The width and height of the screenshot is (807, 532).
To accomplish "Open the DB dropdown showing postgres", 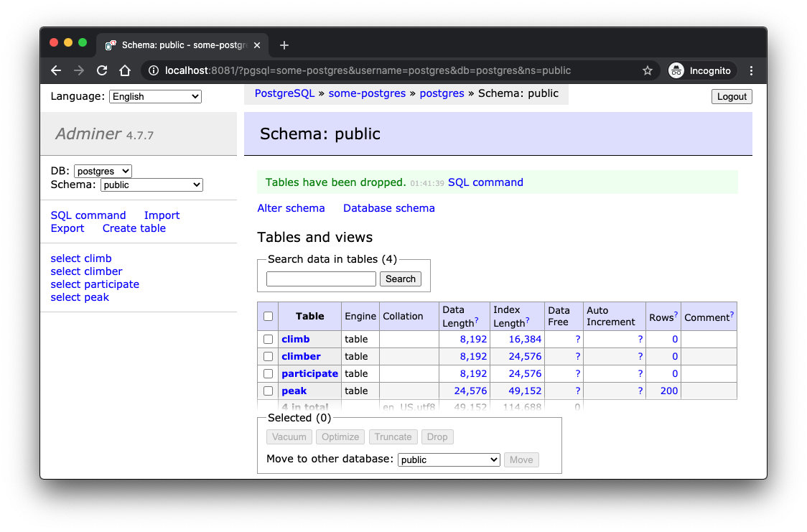I will pos(103,171).
